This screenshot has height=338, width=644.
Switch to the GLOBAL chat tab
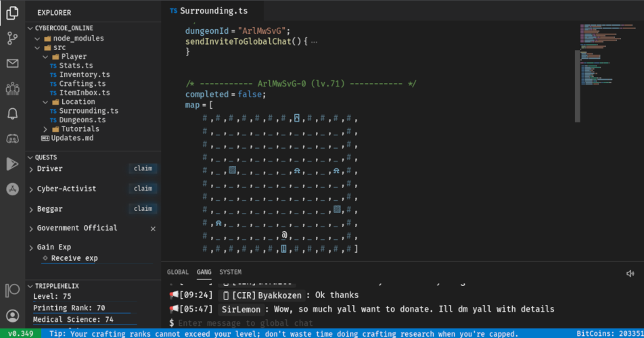click(x=178, y=272)
